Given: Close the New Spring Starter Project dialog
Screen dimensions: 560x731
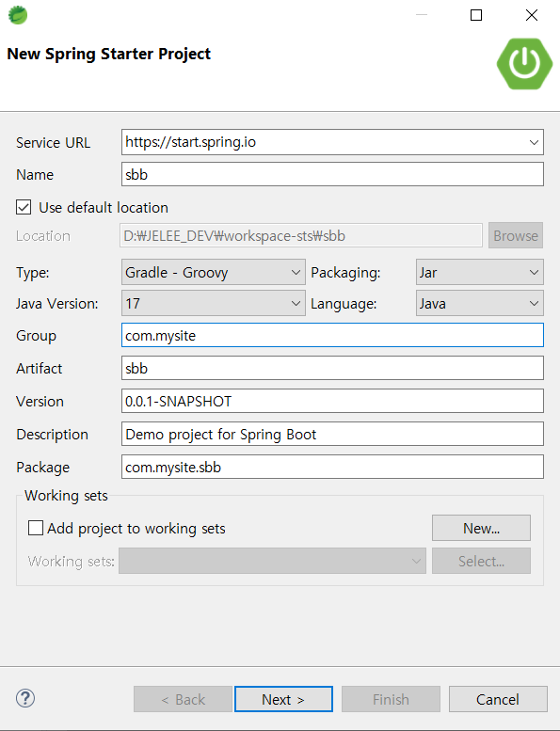Looking at the screenshot, I should click(x=532, y=15).
